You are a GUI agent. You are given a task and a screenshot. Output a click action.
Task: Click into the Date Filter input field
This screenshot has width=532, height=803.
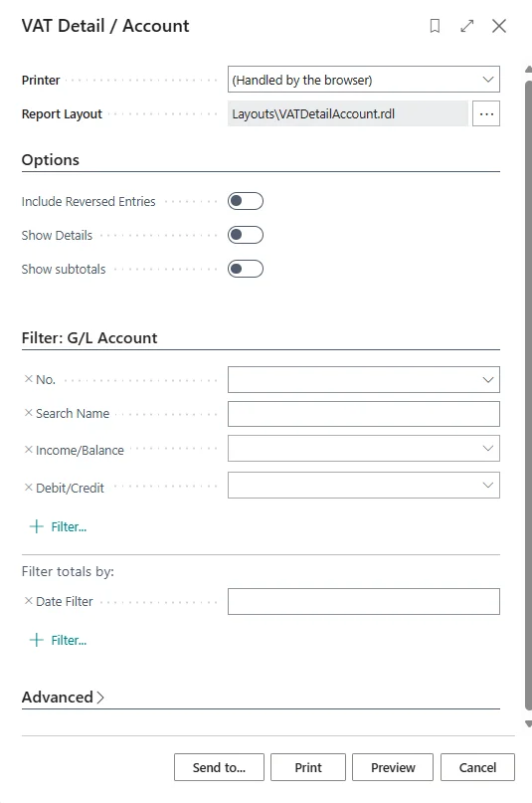pyautogui.click(x=364, y=601)
